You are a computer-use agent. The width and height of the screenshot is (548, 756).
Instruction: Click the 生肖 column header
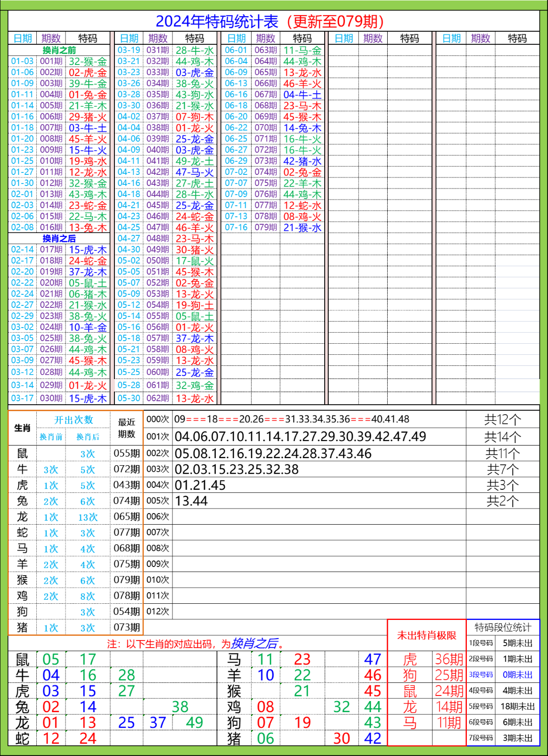click(22, 428)
